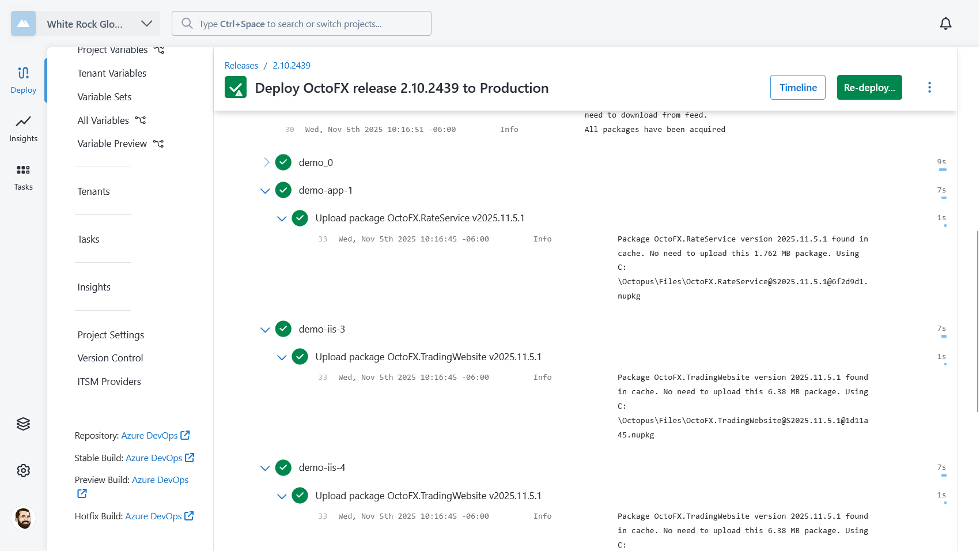Image resolution: width=980 pixels, height=551 pixels.
Task: Click the Timeline button
Action: (797, 88)
